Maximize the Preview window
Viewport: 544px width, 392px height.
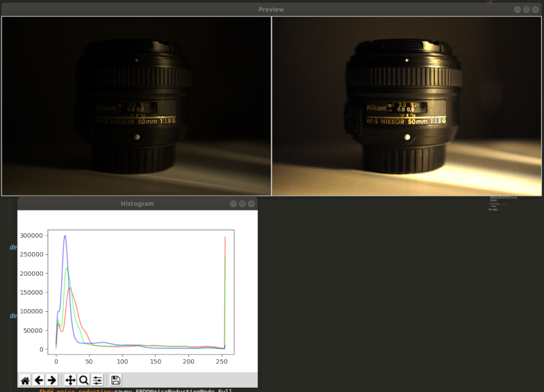click(526, 10)
